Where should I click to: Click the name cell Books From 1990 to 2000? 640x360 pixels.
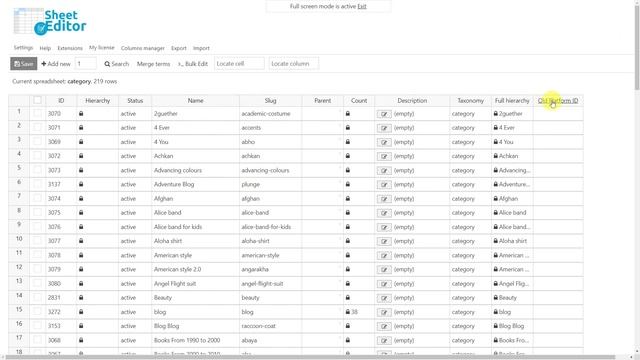click(x=195, y=340)
